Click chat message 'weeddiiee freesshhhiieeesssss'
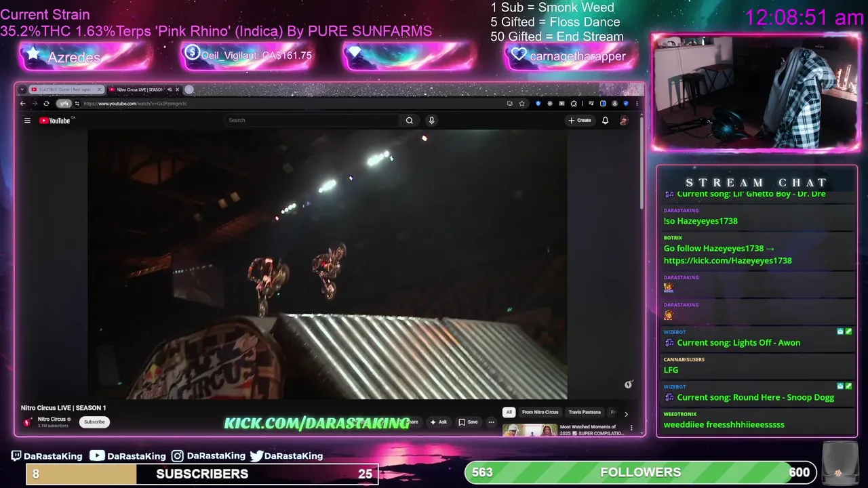The width and height of the screenshot is (868, 488). tap(724, 424)
